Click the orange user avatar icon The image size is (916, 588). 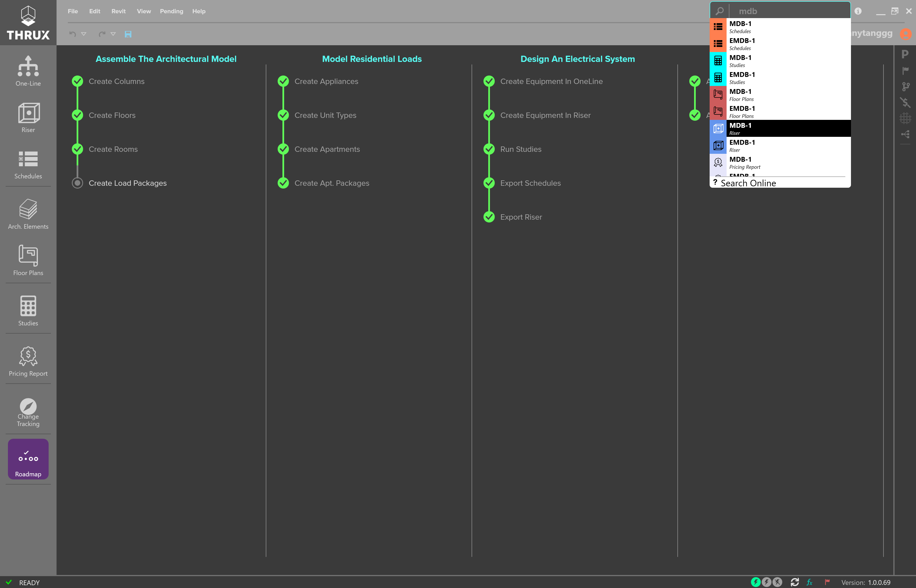click(906, 34)
